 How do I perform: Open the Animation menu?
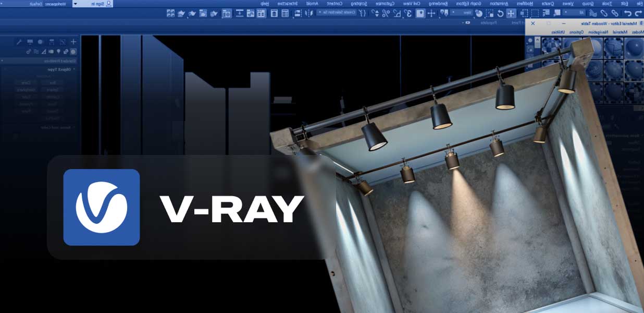coord(499,4)
